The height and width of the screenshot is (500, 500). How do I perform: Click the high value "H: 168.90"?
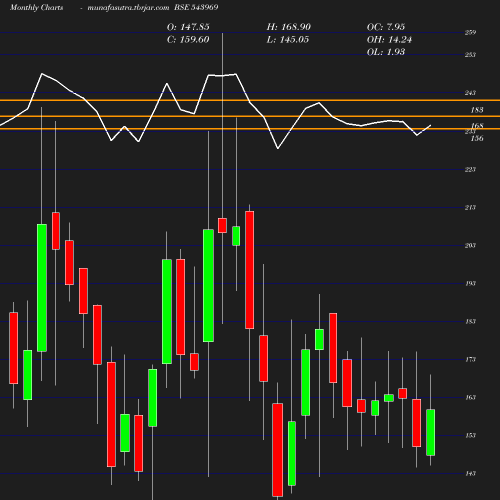pyautogui.click(x=289, y=27)
